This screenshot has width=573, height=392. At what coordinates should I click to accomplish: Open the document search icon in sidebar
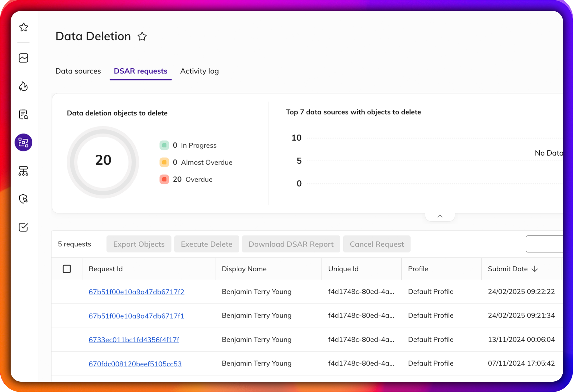(23, 114)
